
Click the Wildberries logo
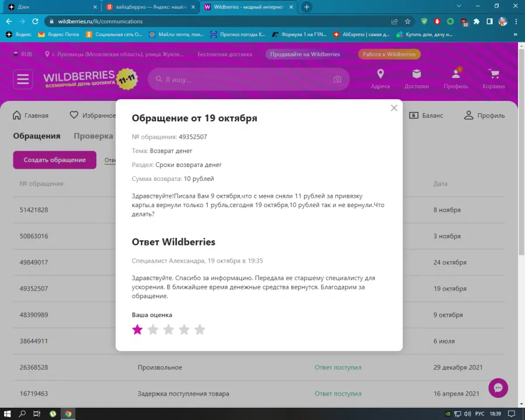[90, 79]
